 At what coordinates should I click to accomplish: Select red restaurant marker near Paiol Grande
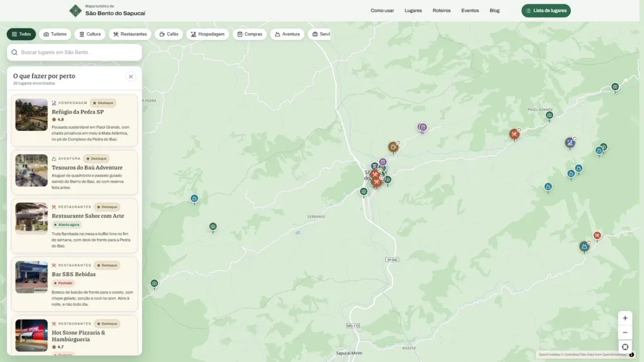pyautogui.click(x=514, y=134)
